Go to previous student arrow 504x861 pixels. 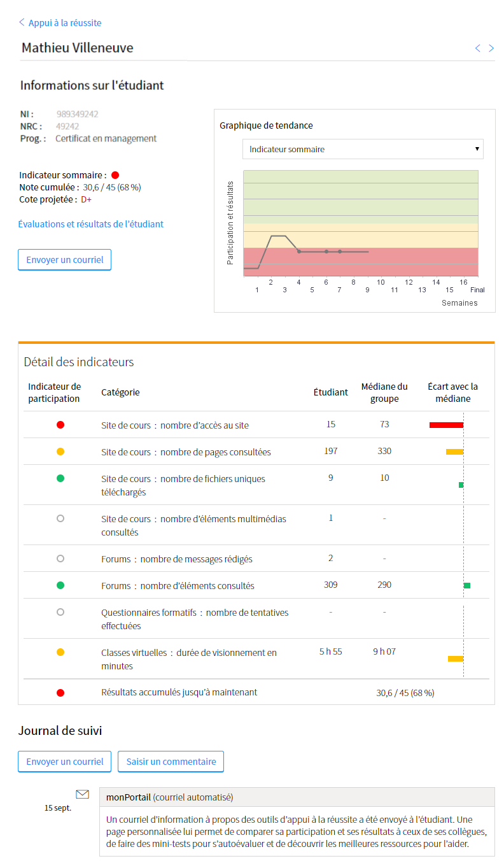coord(478,48)
